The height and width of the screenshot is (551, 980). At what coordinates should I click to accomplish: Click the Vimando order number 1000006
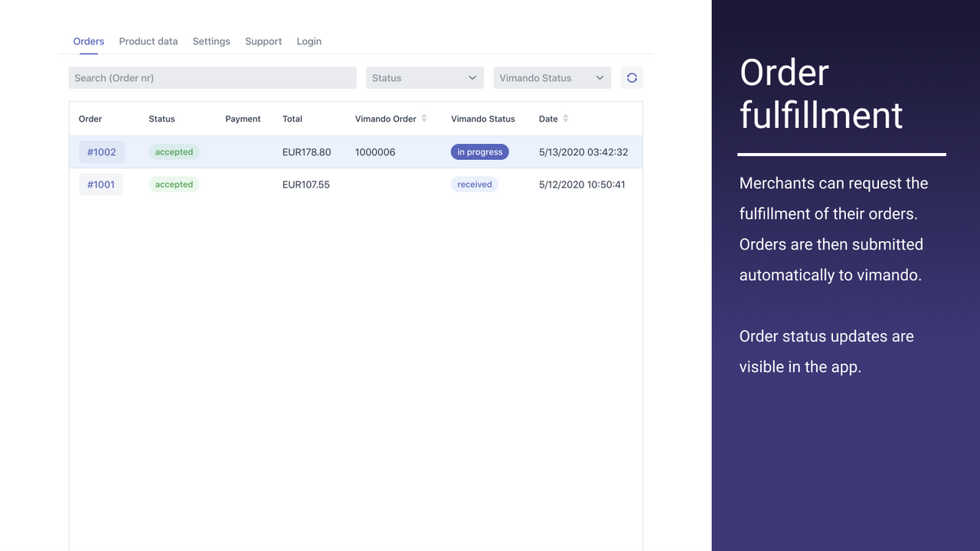374,152
